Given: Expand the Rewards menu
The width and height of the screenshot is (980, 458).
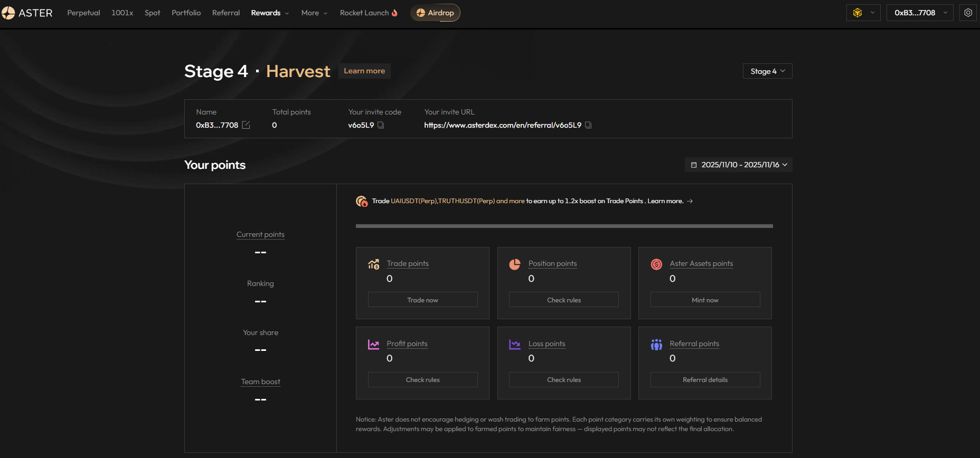Looking at the screenshot, I should coord(270,13).
